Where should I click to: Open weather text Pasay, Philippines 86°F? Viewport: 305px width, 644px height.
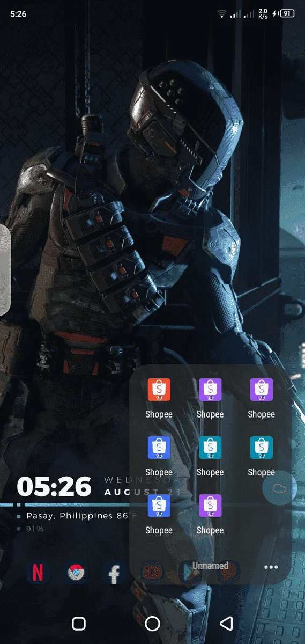[82, 516]
